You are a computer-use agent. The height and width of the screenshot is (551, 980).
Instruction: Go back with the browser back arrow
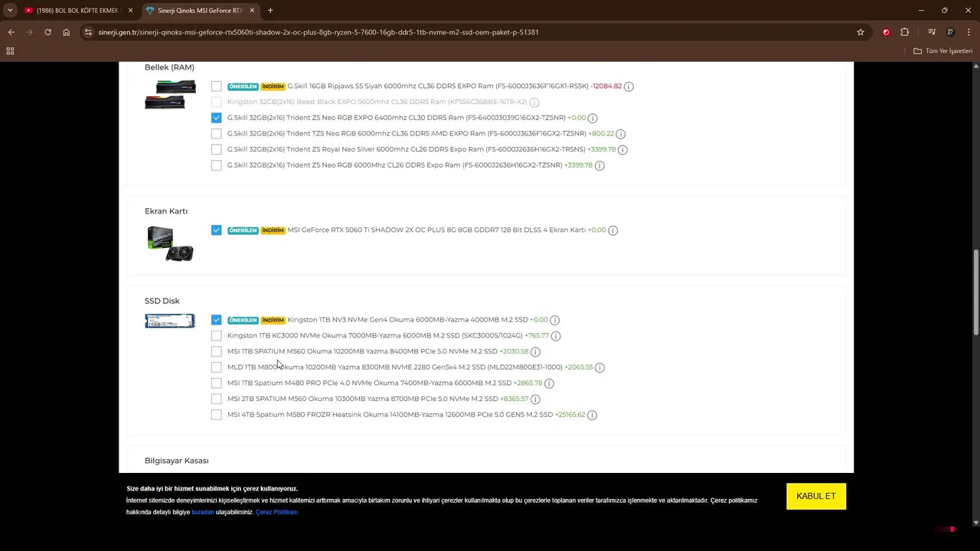(x=11, y=32)
